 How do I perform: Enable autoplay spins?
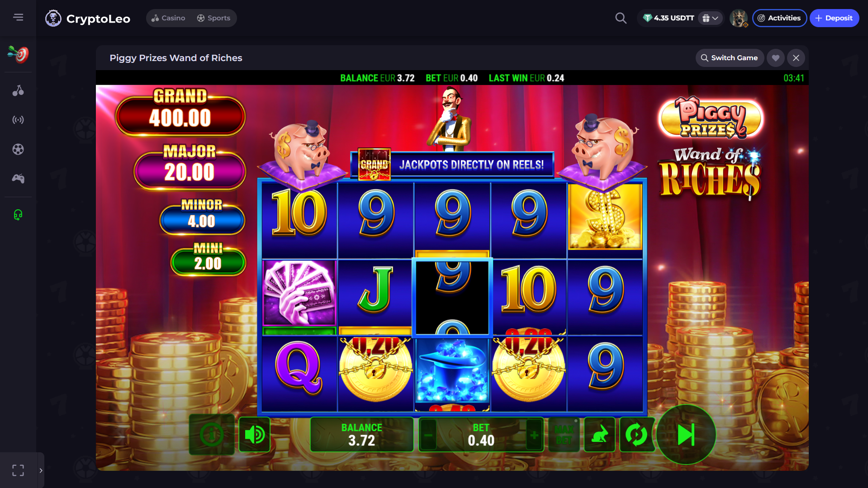click(x=636, y=435)
